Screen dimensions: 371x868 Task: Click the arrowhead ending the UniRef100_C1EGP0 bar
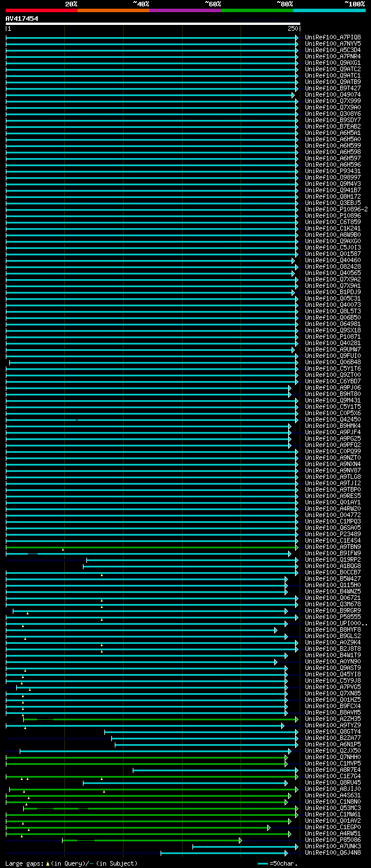point(269,827)
